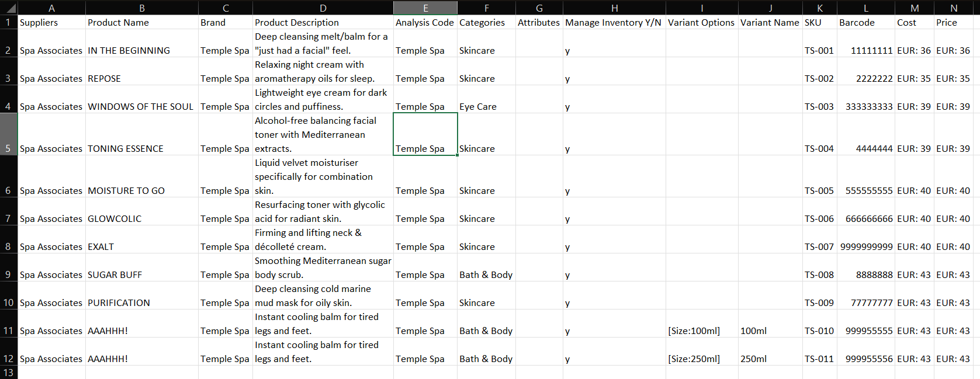
Task: Select barcode cell '9999999999'
Action: click(866, 239)
